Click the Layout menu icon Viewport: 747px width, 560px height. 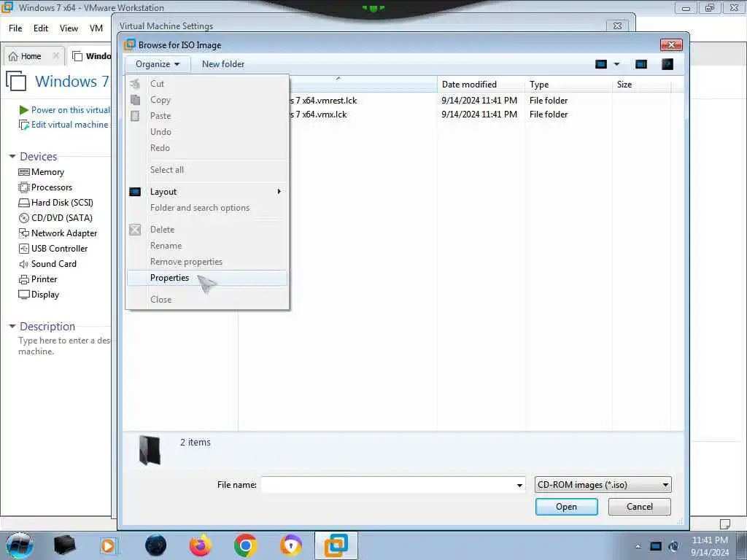(x=135, y=192)
